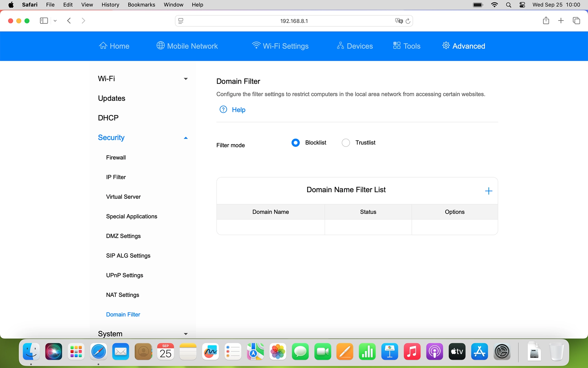The image size is (588, 368).
Task: Go back with the back arrow
Action: click(69, 21)
